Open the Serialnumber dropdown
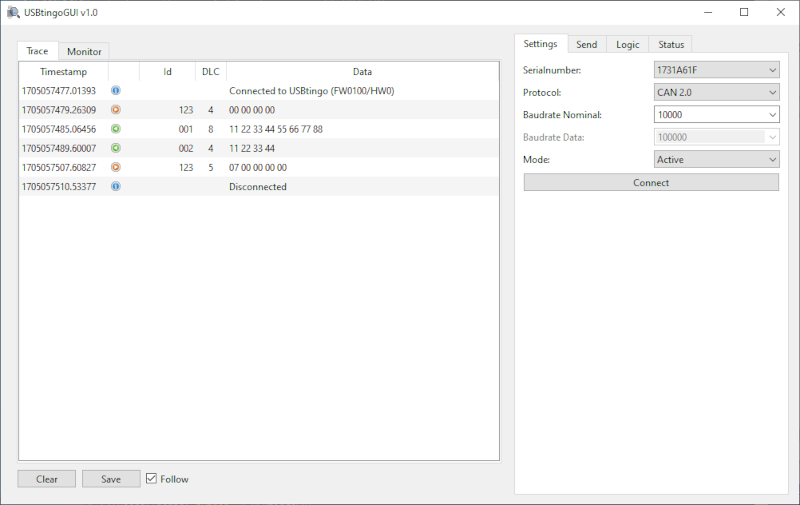 click(x=716, y=70)
